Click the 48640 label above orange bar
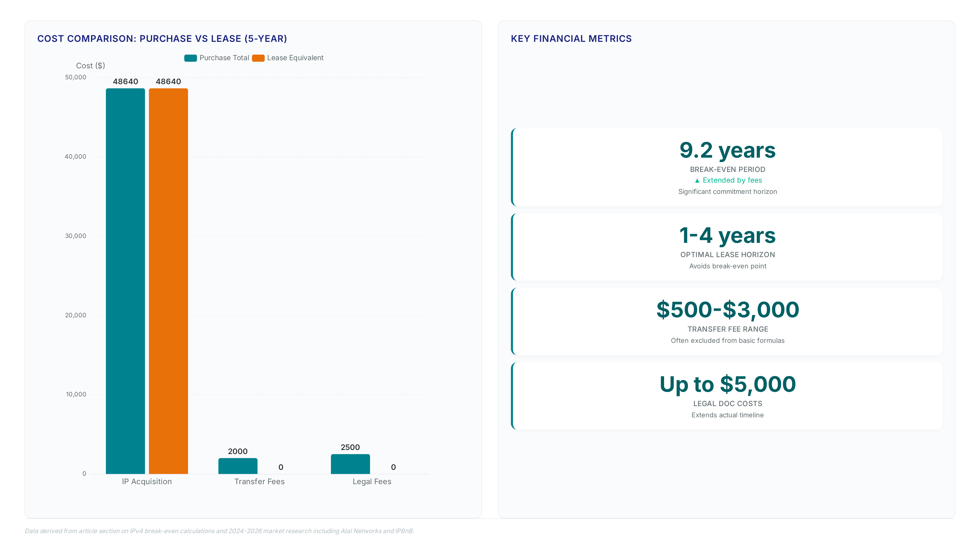Image resolution: width=980 pixels, height=551 pixels. [168, 81]
